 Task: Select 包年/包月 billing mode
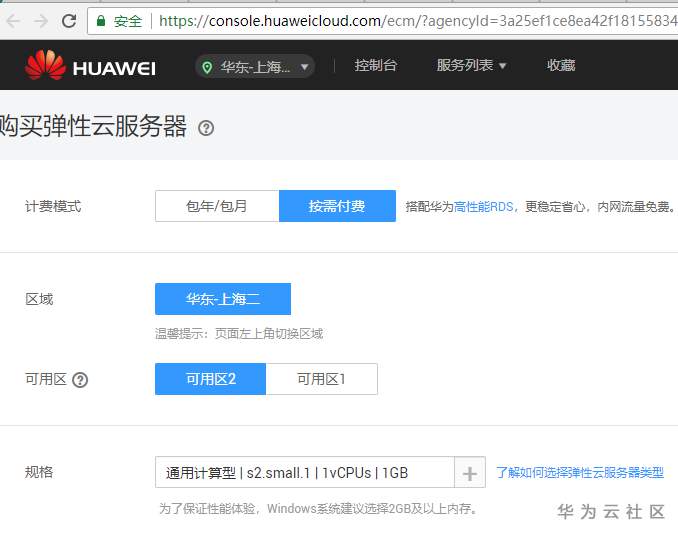click(x=217, y=206)
